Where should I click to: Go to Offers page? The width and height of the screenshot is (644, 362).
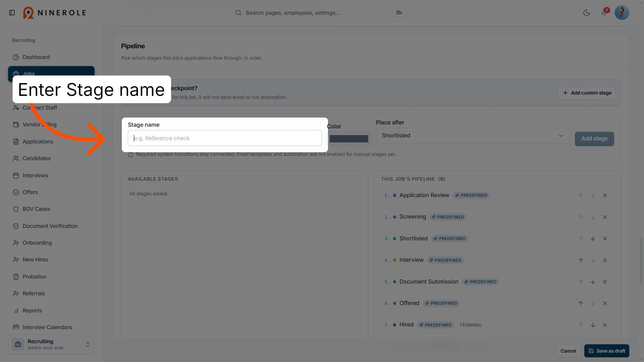51,192
